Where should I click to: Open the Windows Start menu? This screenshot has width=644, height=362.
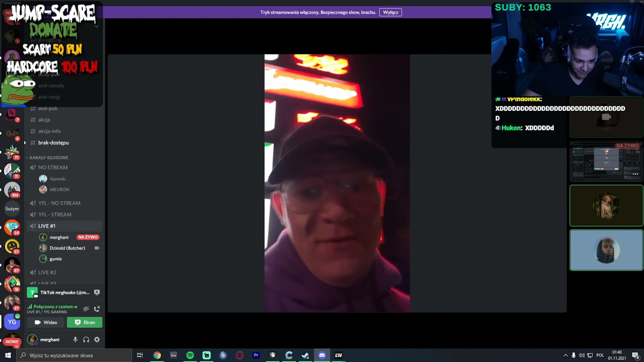[8, 355]
